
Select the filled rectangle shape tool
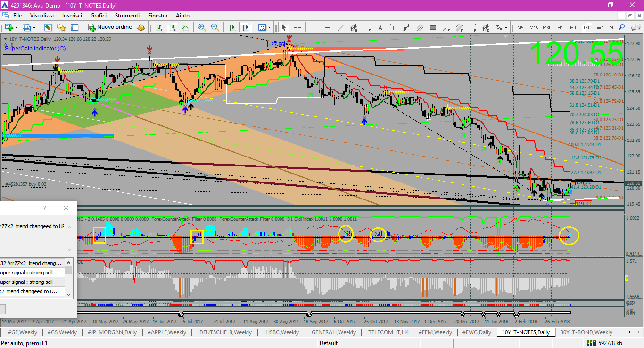click(x=433, y=27)
